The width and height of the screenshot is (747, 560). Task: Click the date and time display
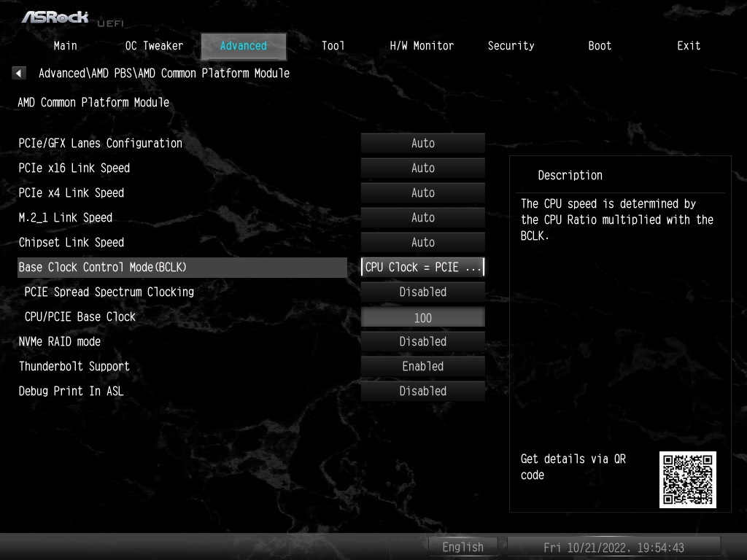(614, 548)
